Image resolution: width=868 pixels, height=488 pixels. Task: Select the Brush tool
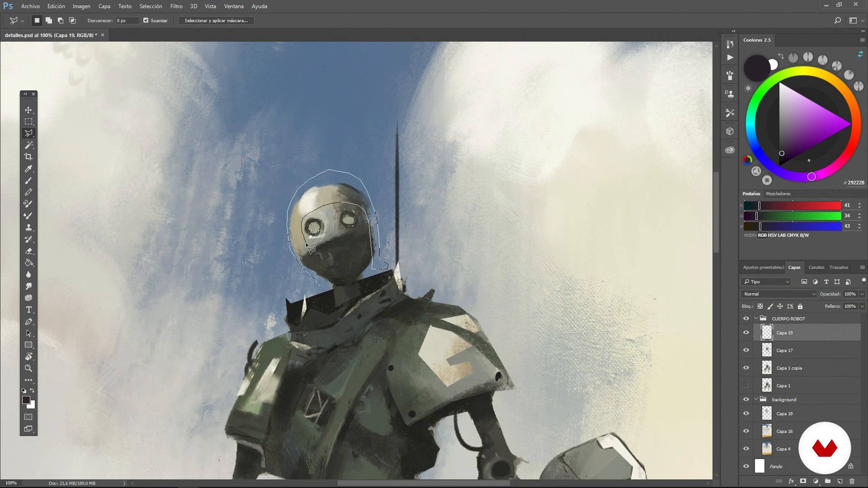(28, 180)
